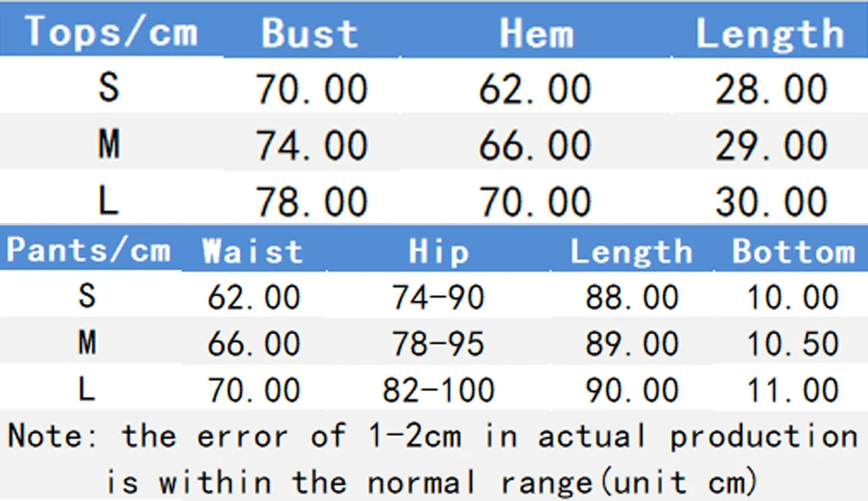Select the tops size M row label

[108, 144]
